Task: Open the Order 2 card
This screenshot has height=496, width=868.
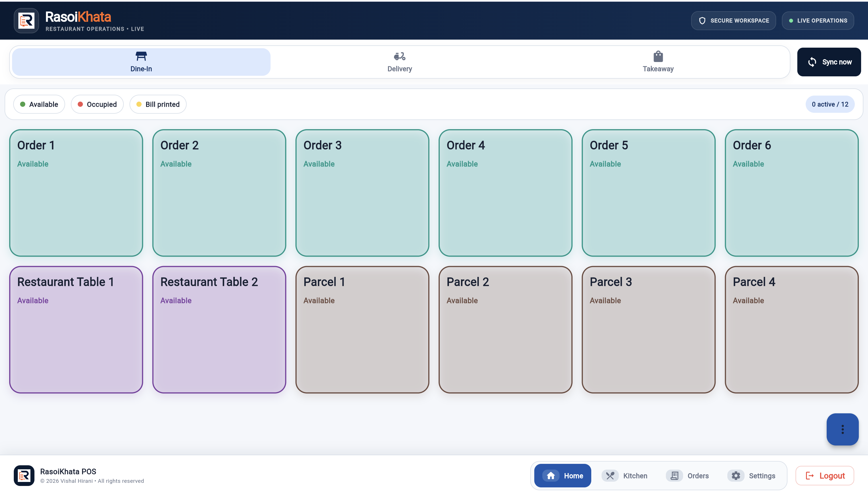Action: click(x=219, y=193)
